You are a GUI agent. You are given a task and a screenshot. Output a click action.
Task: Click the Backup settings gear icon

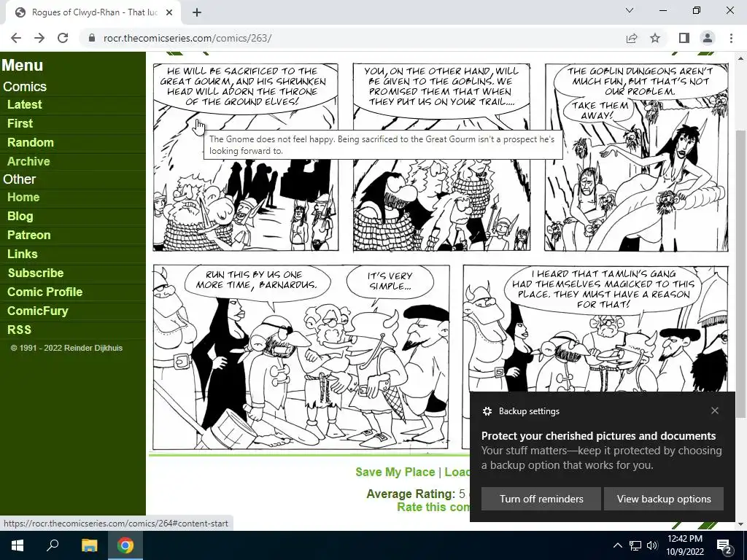tap(487, 411)
